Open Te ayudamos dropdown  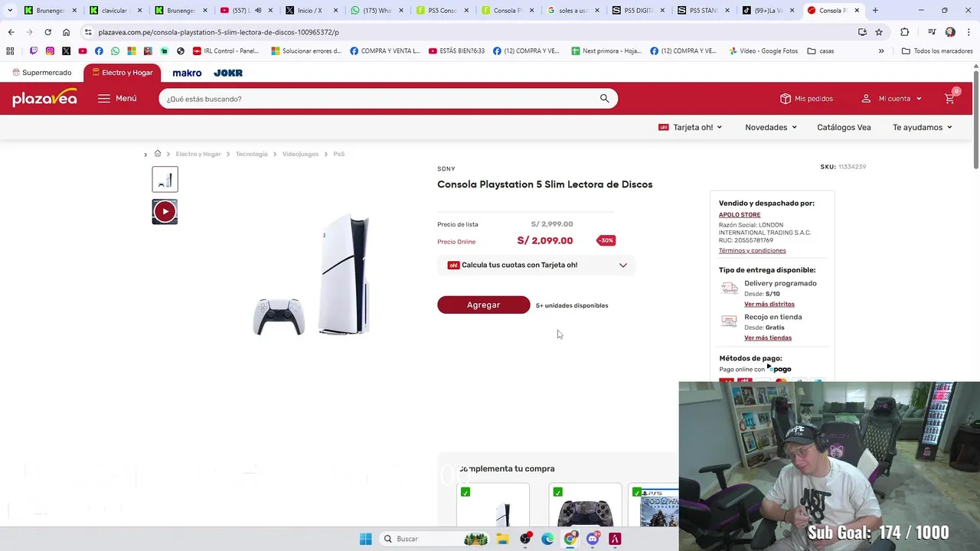coord(923,127)
